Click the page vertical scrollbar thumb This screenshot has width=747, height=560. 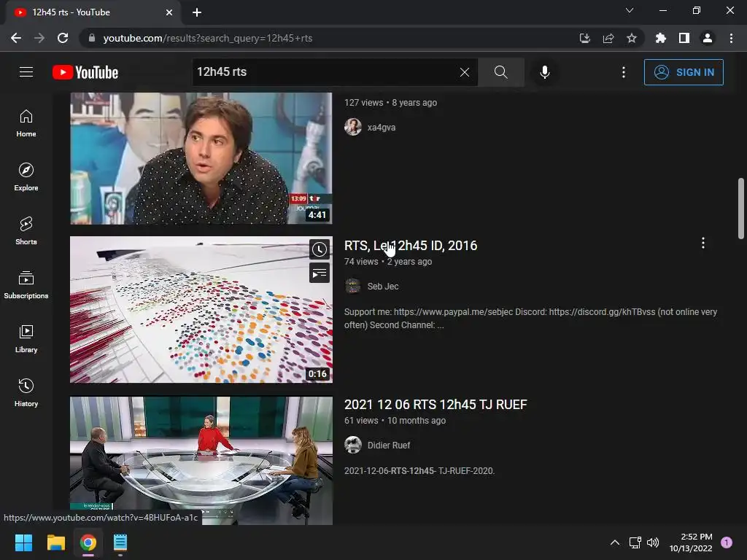point(741,208)
